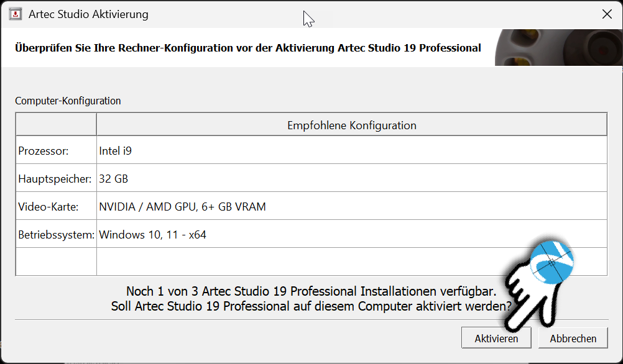Click the Überprüfen Sie Ihre Rechner-Konfiguration heading

coord(248,48)
